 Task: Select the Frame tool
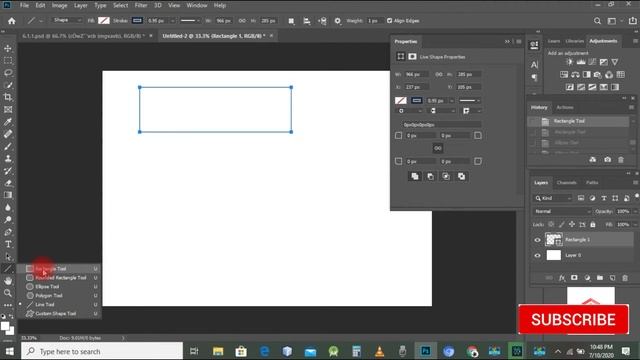(8, 109)
